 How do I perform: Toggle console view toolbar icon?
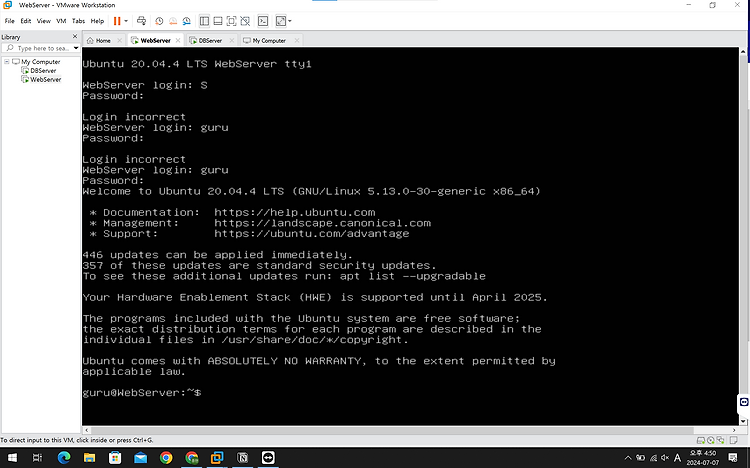(x=263, y=21)
